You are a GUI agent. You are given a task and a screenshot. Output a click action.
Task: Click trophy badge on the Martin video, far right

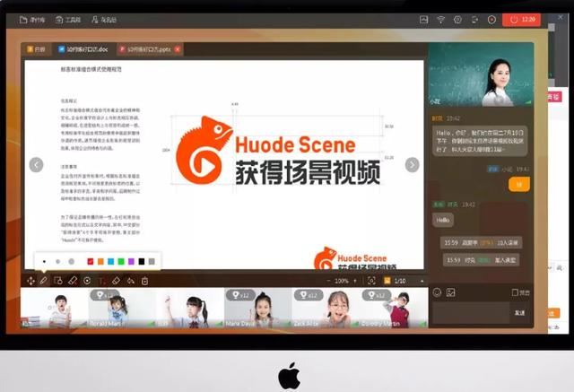(377, 295)
